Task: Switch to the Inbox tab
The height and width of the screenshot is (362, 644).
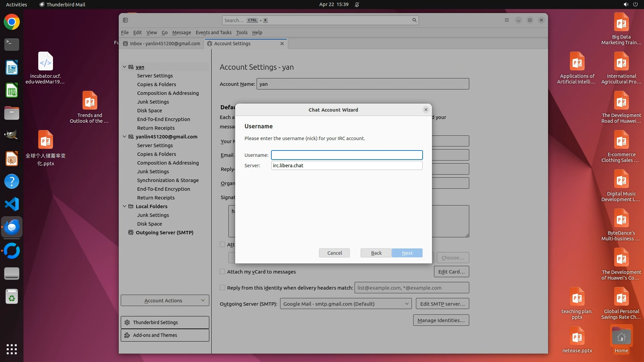Action: click(x=162, y=44)
